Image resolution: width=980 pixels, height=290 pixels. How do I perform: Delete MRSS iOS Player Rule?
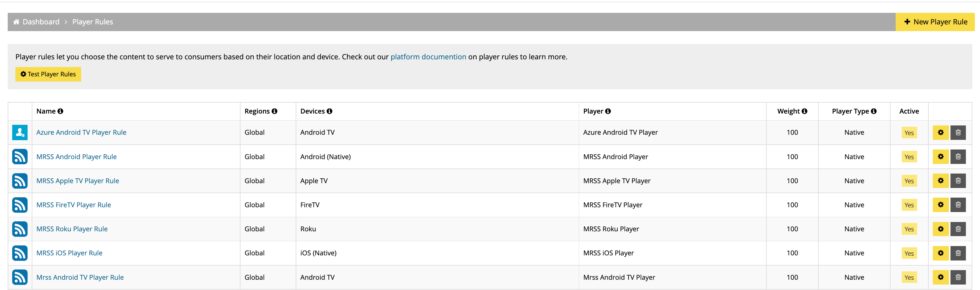coord(958,253)
